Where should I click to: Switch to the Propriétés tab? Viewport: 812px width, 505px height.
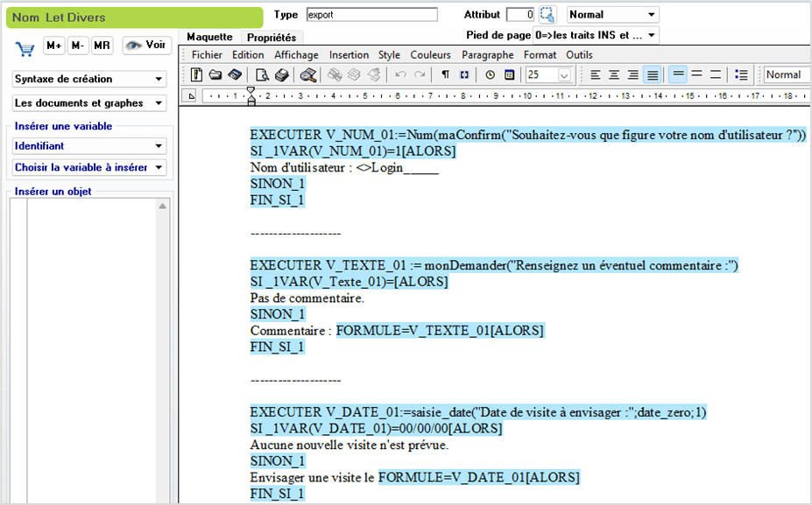click(272, 38)
